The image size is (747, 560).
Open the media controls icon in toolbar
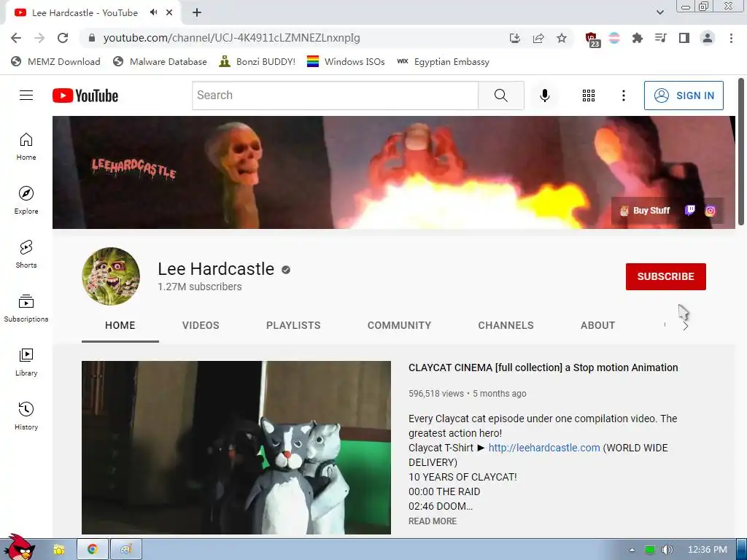(660, 38)
